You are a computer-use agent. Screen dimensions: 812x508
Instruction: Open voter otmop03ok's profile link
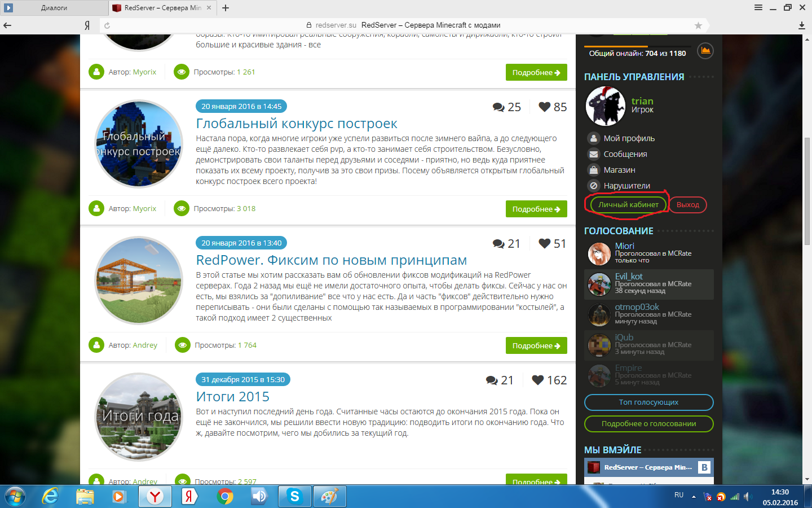(x=637, y=307)
